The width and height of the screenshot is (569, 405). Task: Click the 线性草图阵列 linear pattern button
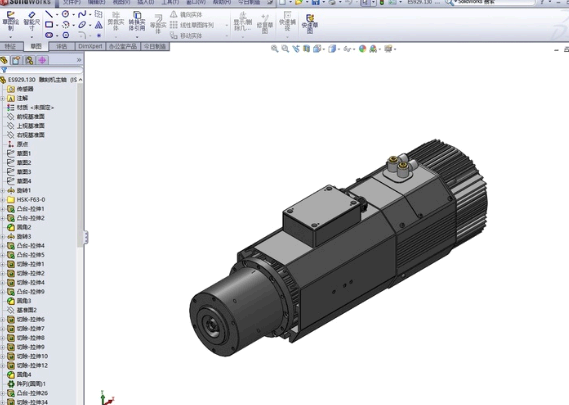pos(192,25)
